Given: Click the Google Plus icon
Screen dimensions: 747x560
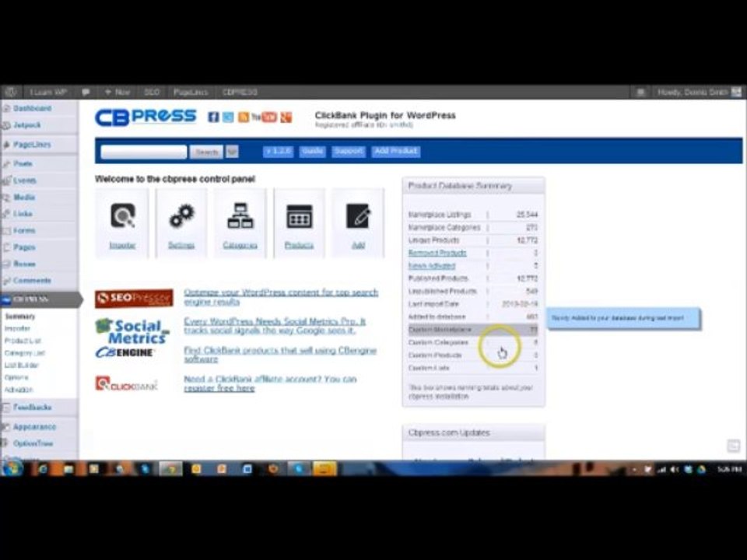Looking at the screenshot, I should click(286, 117).
